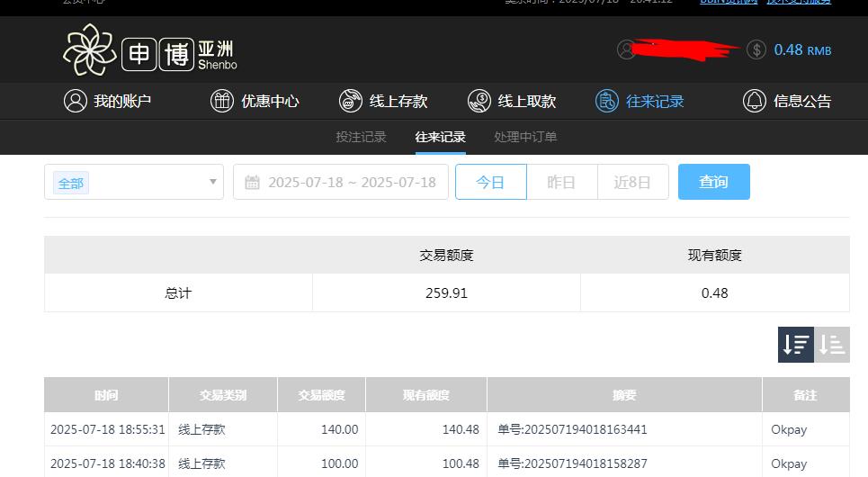Image resolution: width=868 pixels, height=477 pixels.
Task: Select the 昨日 date filter
Action: (562, 182)
